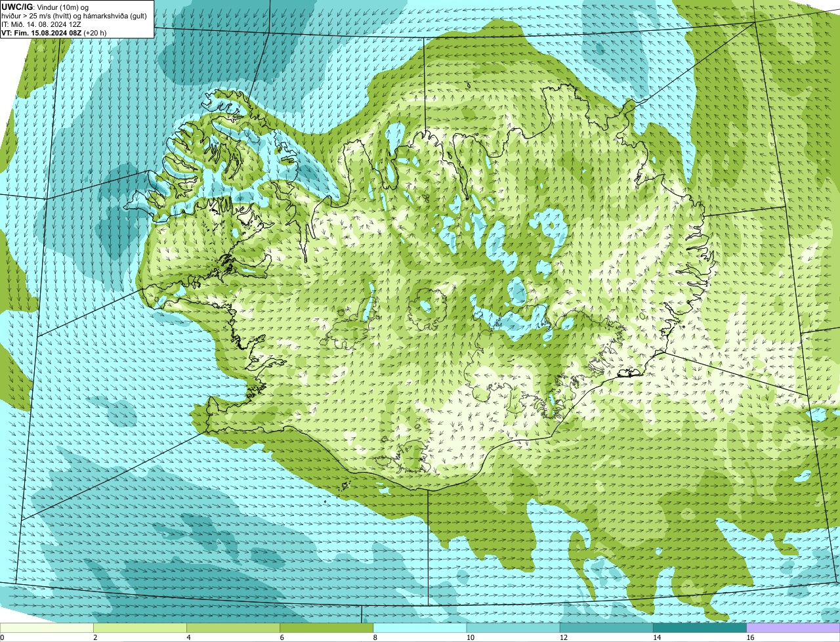Click the legend scale label '10'

(x=469, y=637)
